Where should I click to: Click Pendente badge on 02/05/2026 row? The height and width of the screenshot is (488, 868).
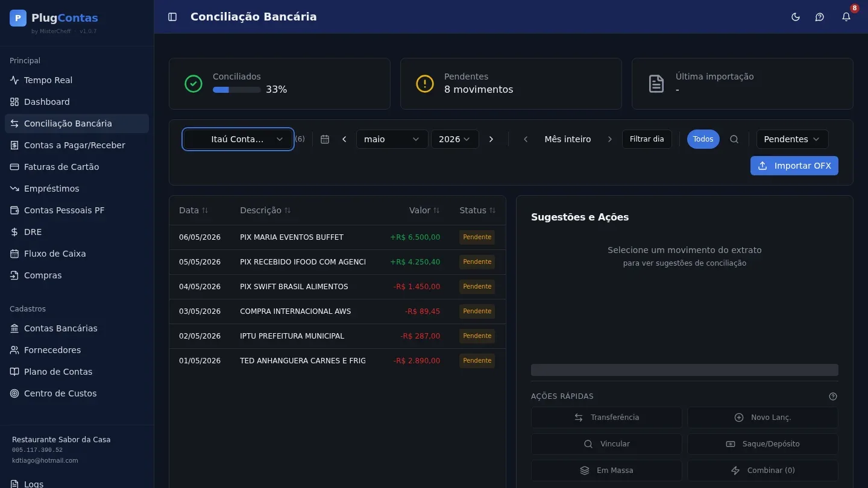[477, 336]
